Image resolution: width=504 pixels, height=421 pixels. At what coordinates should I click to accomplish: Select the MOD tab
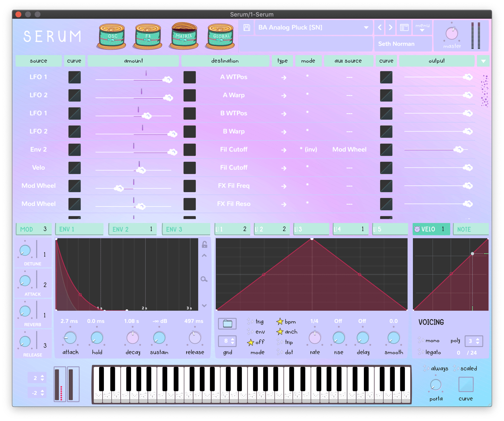point(33,229)
